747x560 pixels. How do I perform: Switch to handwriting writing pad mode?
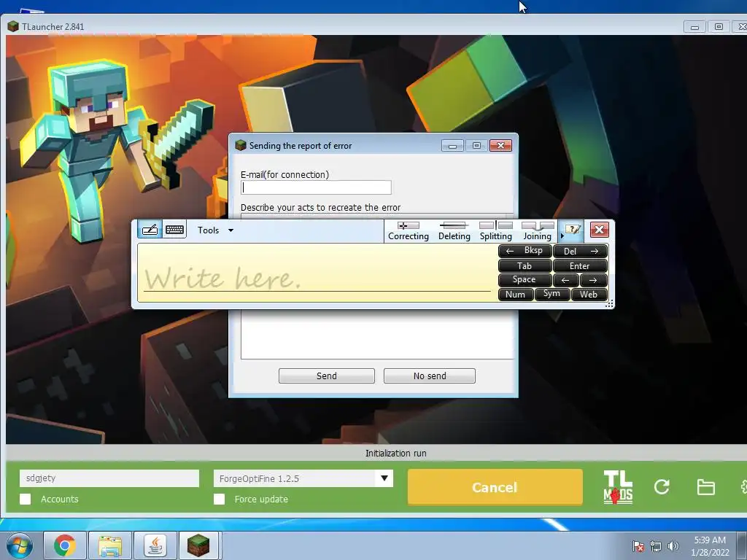(150, 230)
